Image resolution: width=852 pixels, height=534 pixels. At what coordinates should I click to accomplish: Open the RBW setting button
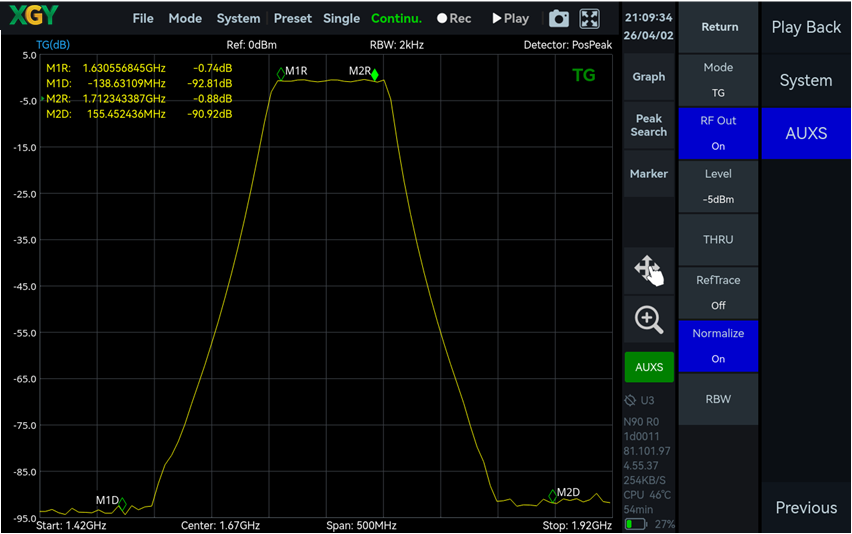(718, 399)
